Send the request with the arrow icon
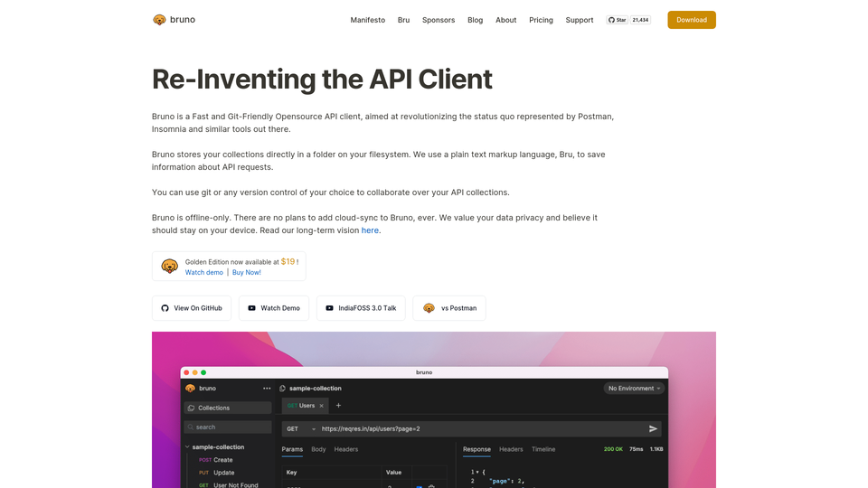This screenshot has height=488, width=868. tap(653, 428)
